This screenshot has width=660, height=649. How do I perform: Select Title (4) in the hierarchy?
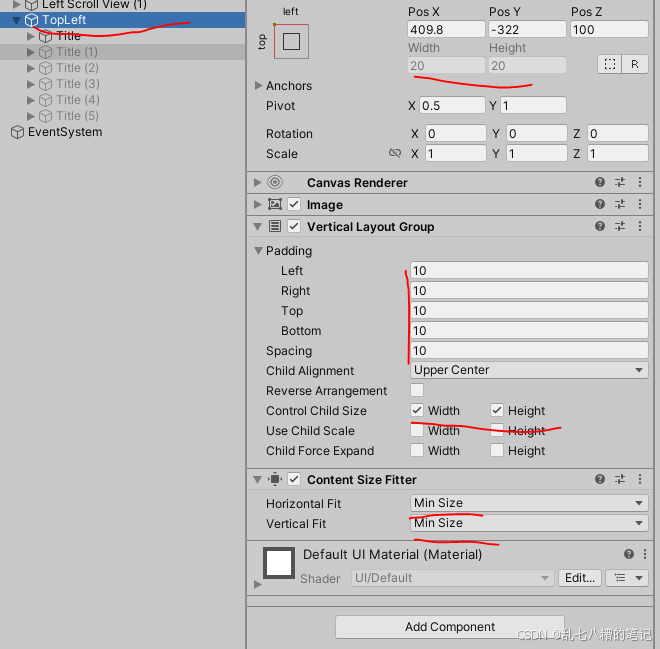click(77, 100)
